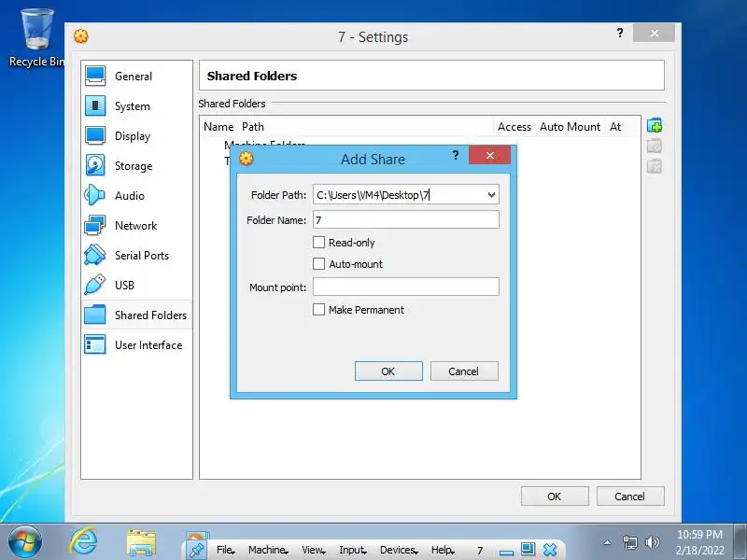Click the Windows Start button
Viewport: 747px width, 560px height.
[x=25, y=542]
